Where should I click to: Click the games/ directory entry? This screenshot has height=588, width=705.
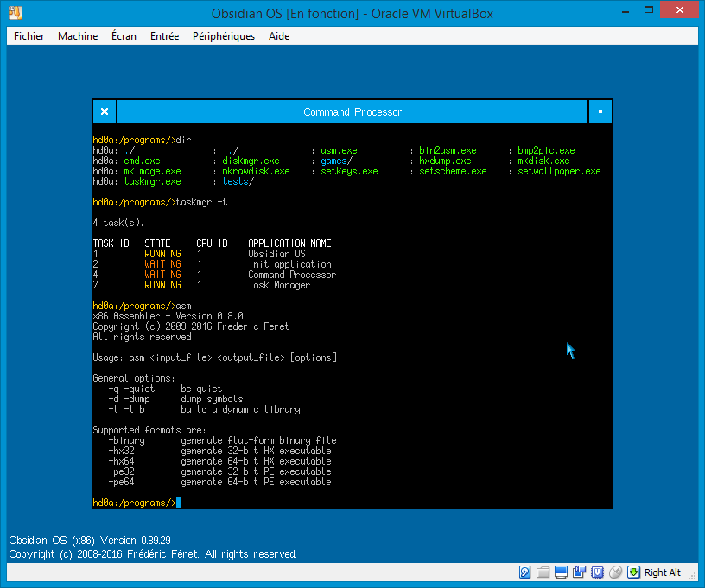click(x=336, y=161)
